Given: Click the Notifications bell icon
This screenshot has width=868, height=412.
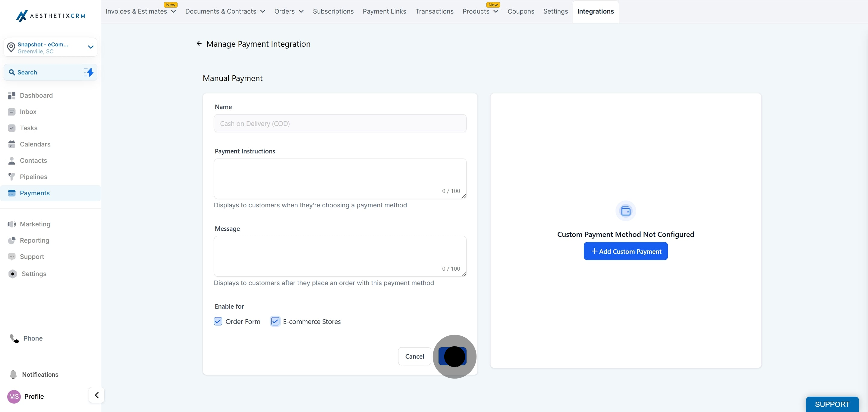Looking at the screenshot, I should point(13,374).
